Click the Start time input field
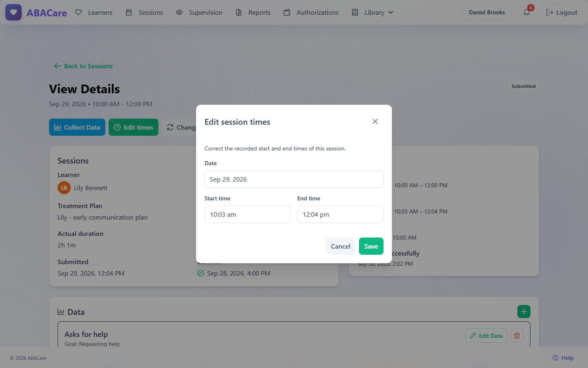Viewport: 588px width, 368px height. point(247,214)
